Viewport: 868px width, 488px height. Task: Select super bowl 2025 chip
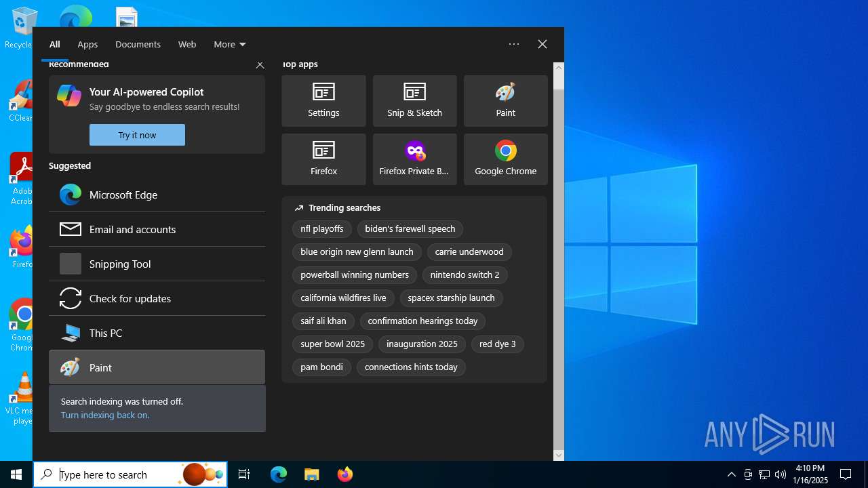[x=332, y=344]
